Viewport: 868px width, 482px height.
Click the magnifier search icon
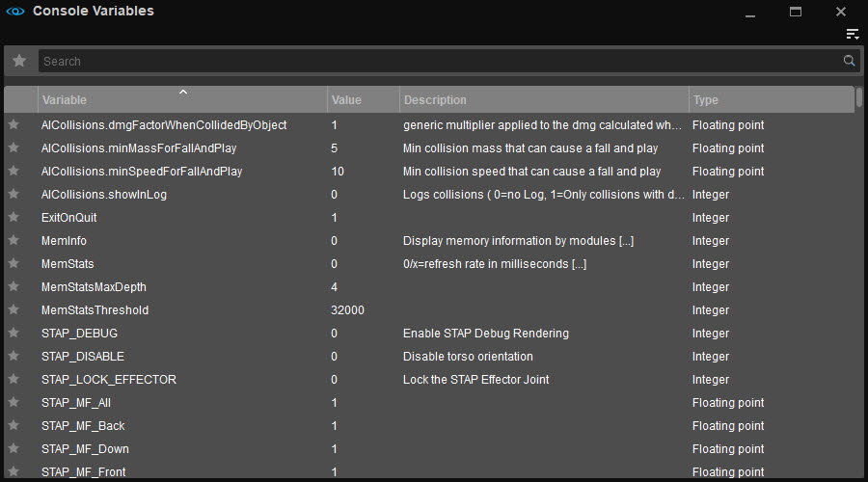click(x=849, y=61)
